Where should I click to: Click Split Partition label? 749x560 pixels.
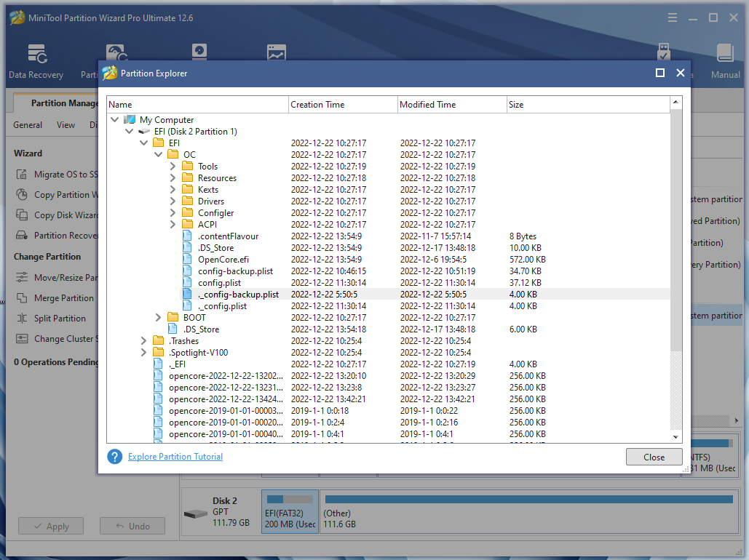[x=60, y=319]
